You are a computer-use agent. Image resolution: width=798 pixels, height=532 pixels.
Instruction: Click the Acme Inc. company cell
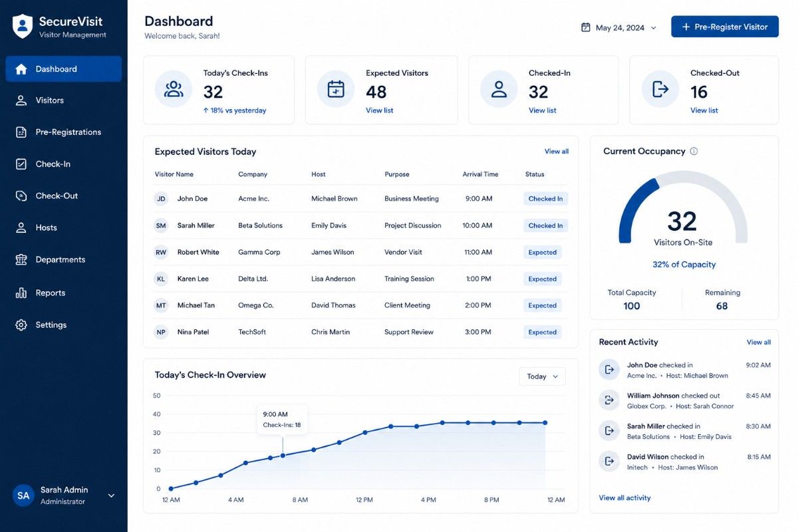pyautogui.click(x=253, y=199)
